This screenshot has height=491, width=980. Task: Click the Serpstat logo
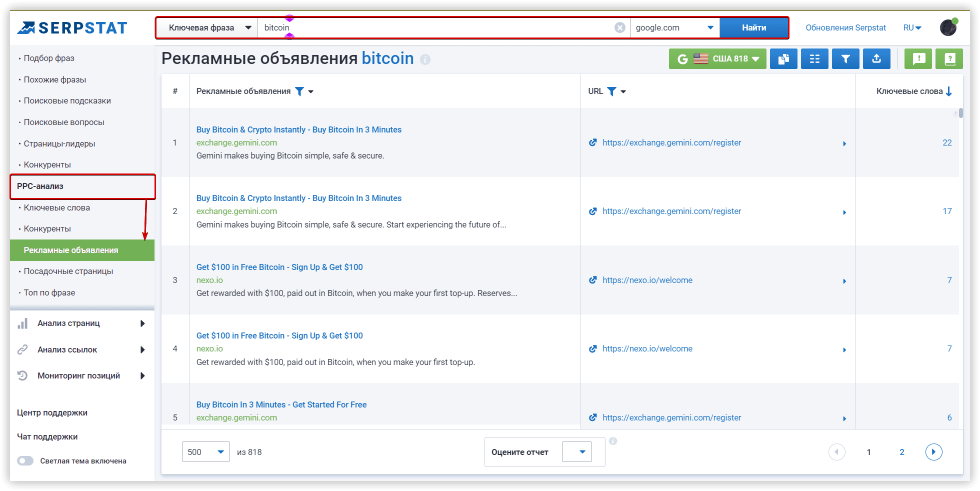(x=72, y=28)
